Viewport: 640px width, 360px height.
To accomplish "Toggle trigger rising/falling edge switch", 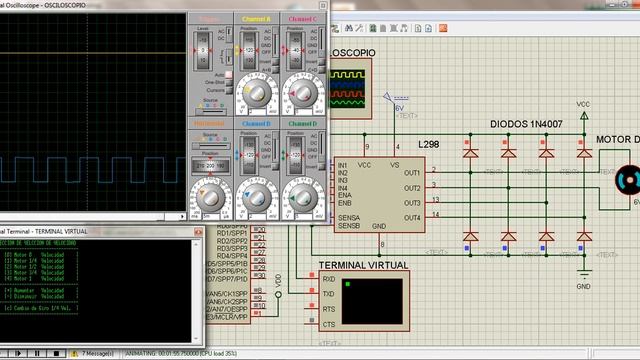I will point(229,56).
